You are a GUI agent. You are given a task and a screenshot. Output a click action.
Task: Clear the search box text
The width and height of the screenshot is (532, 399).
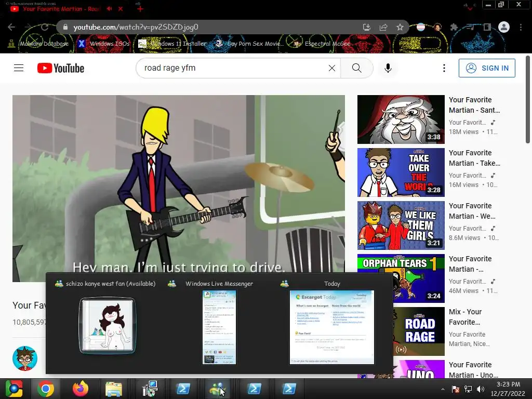[x=332, y=68]
